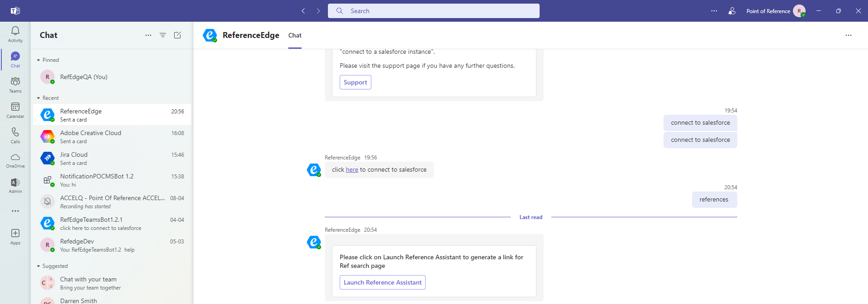Open OneDrive from the sidebar

[x=15, y=160]
